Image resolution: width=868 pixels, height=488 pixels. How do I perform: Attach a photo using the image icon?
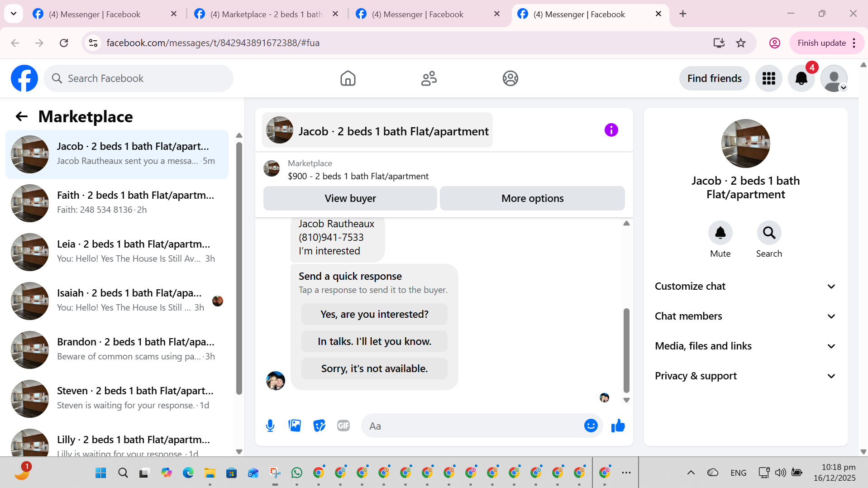[295, 426]
